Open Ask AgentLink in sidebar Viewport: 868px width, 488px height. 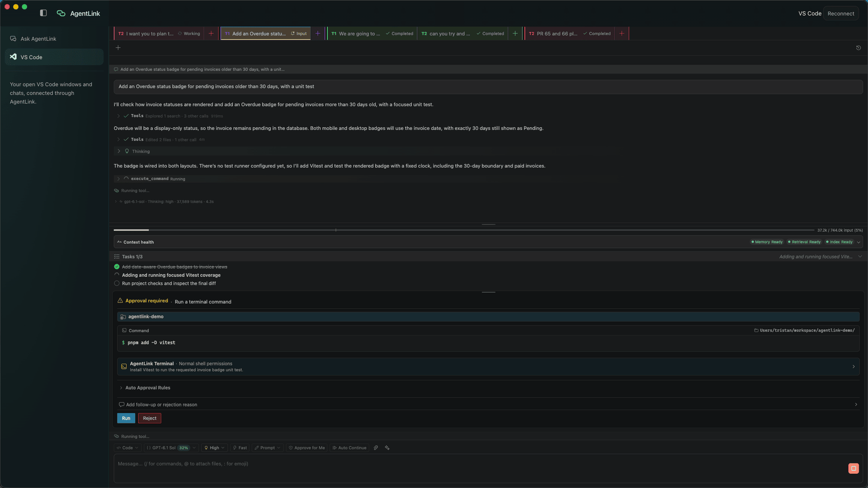click(x=54, y=38)
